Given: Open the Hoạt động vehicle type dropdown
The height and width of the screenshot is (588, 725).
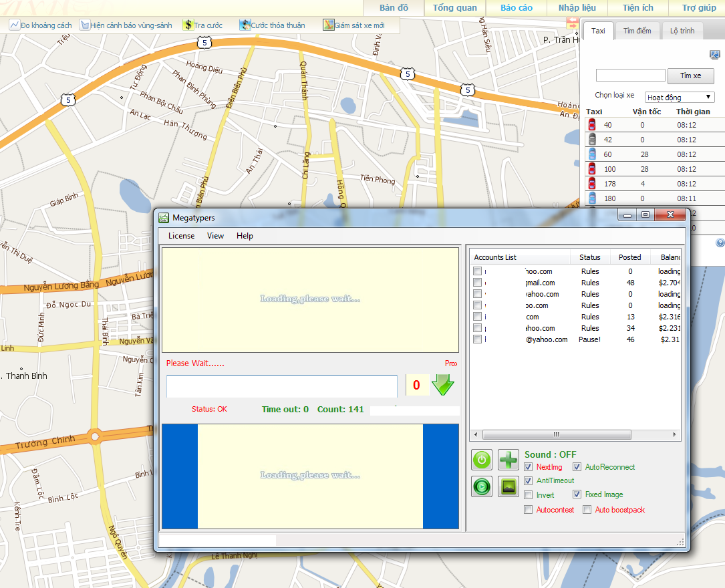Looking at the screenshot, I should [680, 98].
